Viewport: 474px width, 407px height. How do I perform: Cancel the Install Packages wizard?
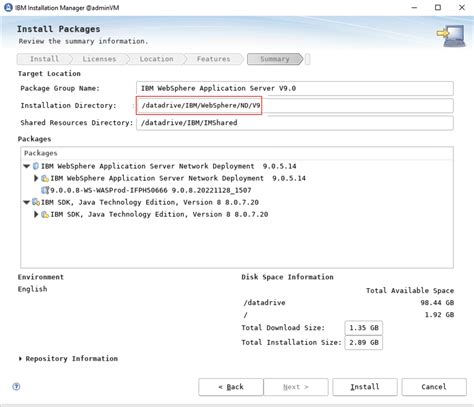coord(434,387)
